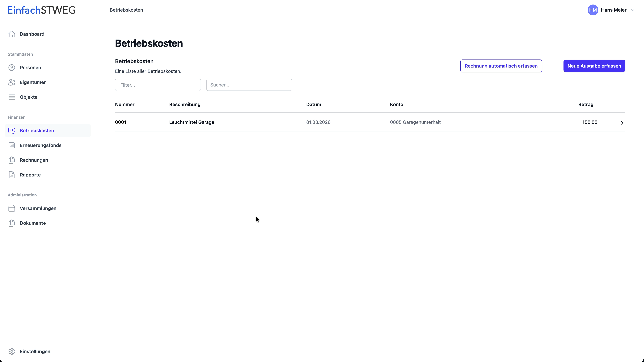The image size is (644, 362).
Task: Click the Objekte list icon
Action: point(12,97)
